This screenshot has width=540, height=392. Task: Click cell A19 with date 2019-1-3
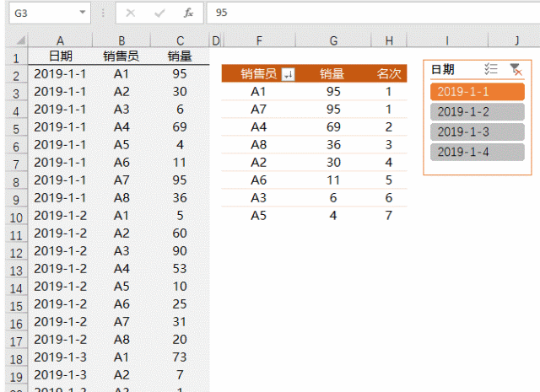[60, 375]
